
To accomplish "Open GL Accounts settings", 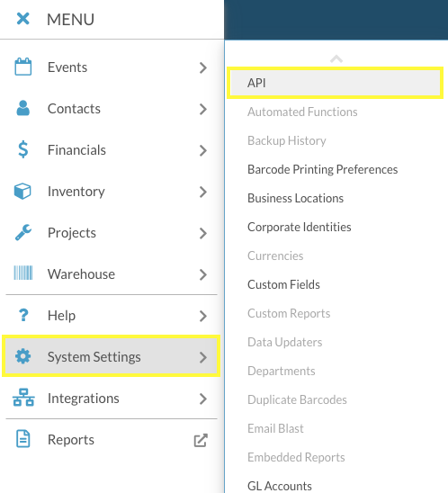I will coord(280,486).
